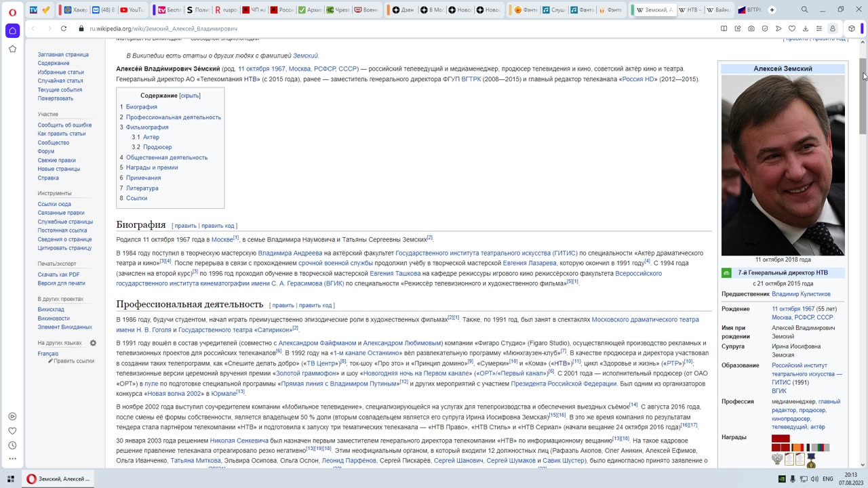Switch to the Дзен tab
Screen dimensions: 868x488
click(x=403, y=10)
